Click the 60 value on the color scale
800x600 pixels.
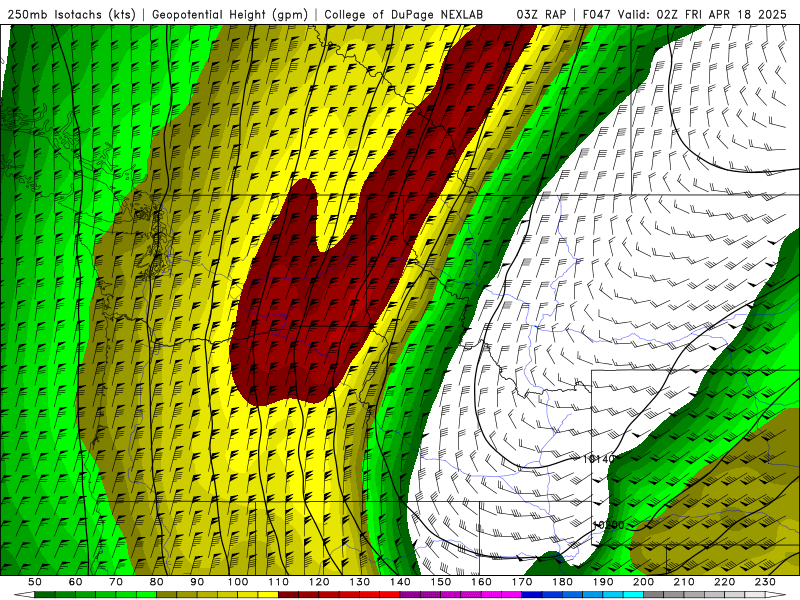click(75, 582)
